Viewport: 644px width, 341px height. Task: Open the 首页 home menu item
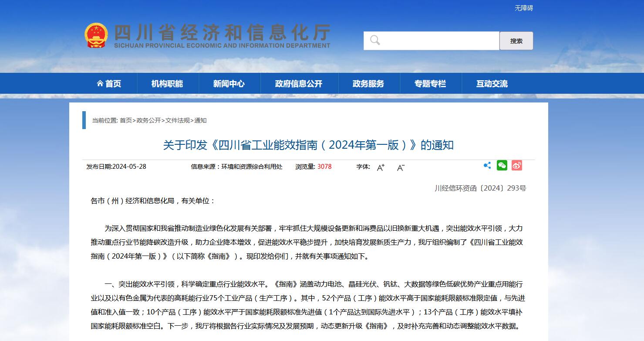click(109, 84)
